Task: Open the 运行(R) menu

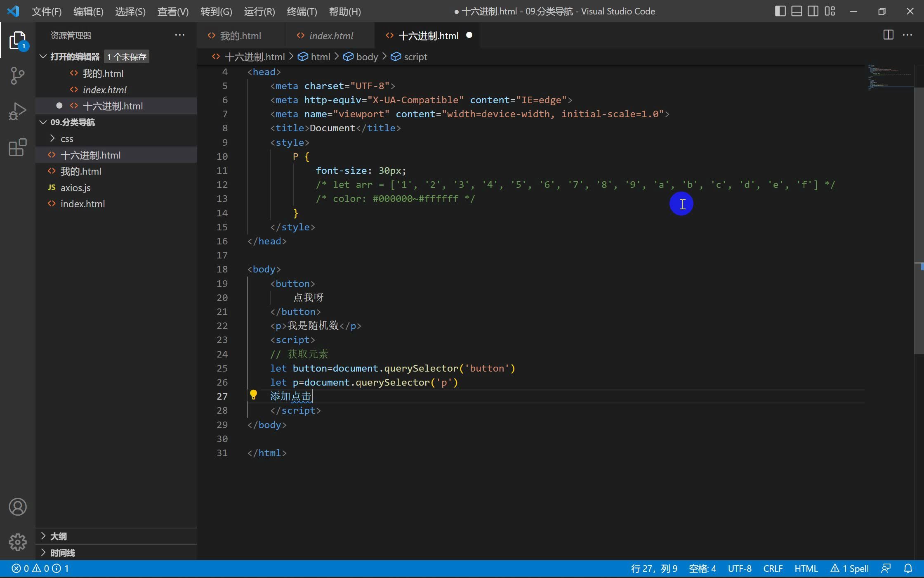Action: (259, 12)
